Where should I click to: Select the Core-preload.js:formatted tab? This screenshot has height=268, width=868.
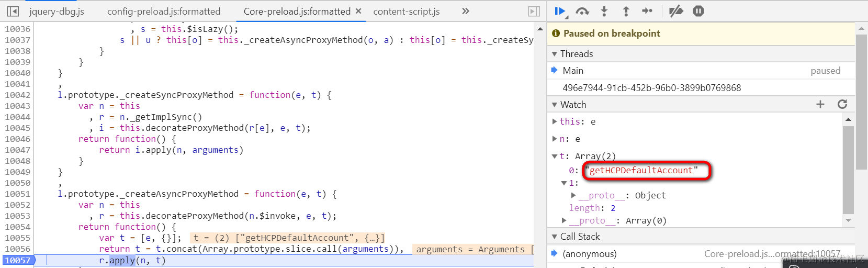click(297, 11)
